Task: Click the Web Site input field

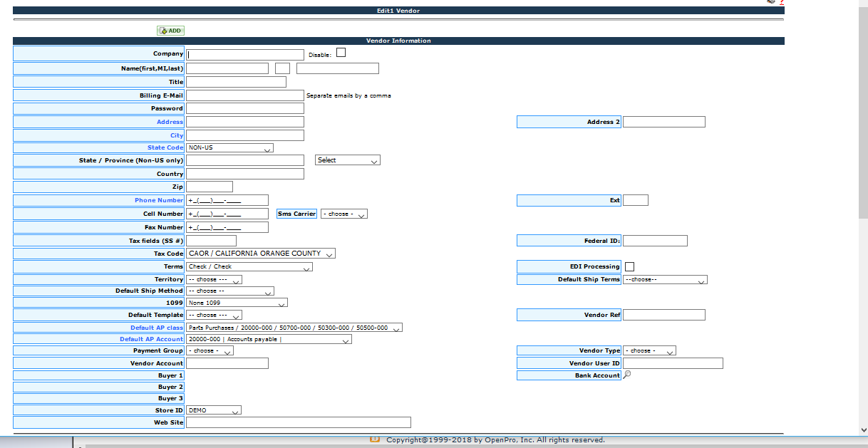Action: [x=298, y=422]
